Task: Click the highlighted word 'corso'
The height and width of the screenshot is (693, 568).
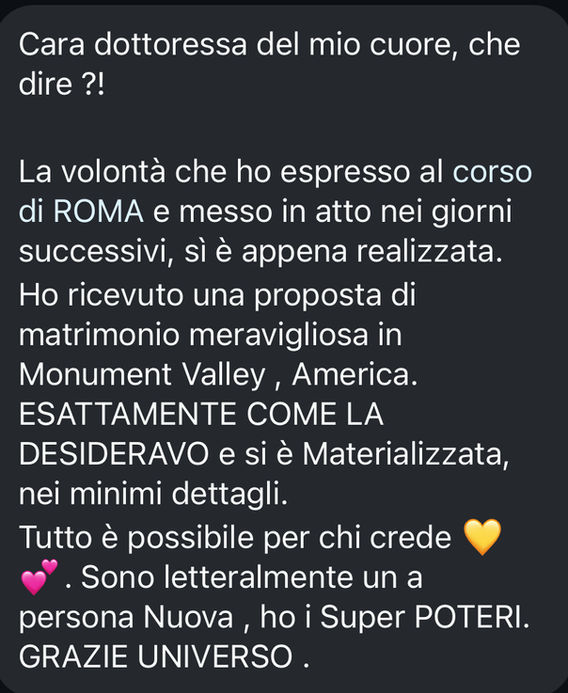Action: [x=492, y=171]
